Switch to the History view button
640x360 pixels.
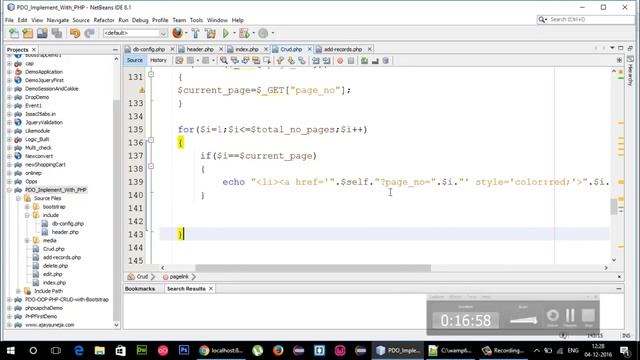pos(158,60)
